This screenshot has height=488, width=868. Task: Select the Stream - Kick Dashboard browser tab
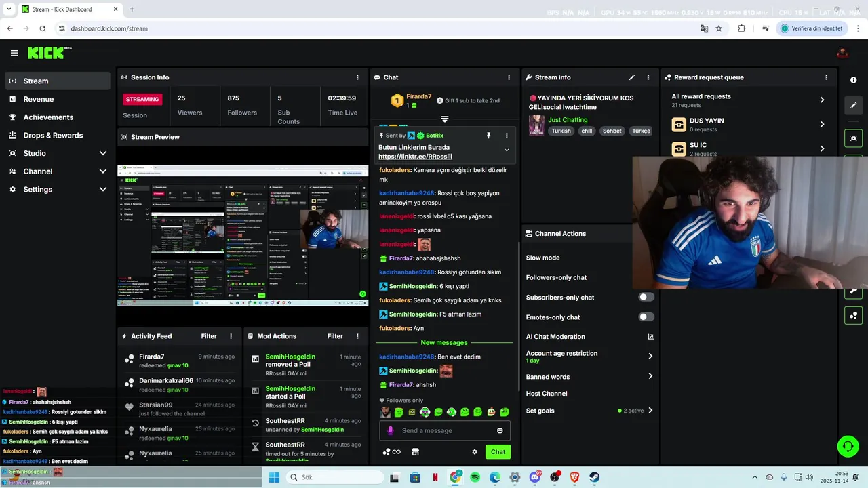tap(69, 9)
